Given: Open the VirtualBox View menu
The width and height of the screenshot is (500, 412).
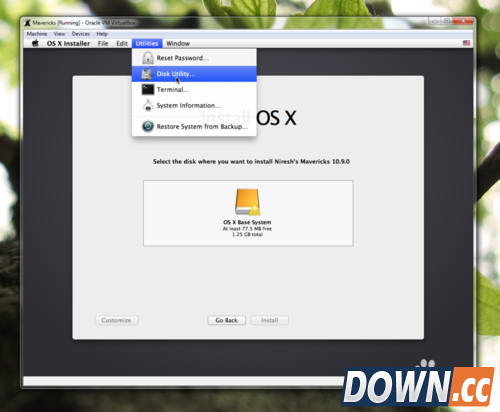Looking at the screenshot, I should (59, 34).
